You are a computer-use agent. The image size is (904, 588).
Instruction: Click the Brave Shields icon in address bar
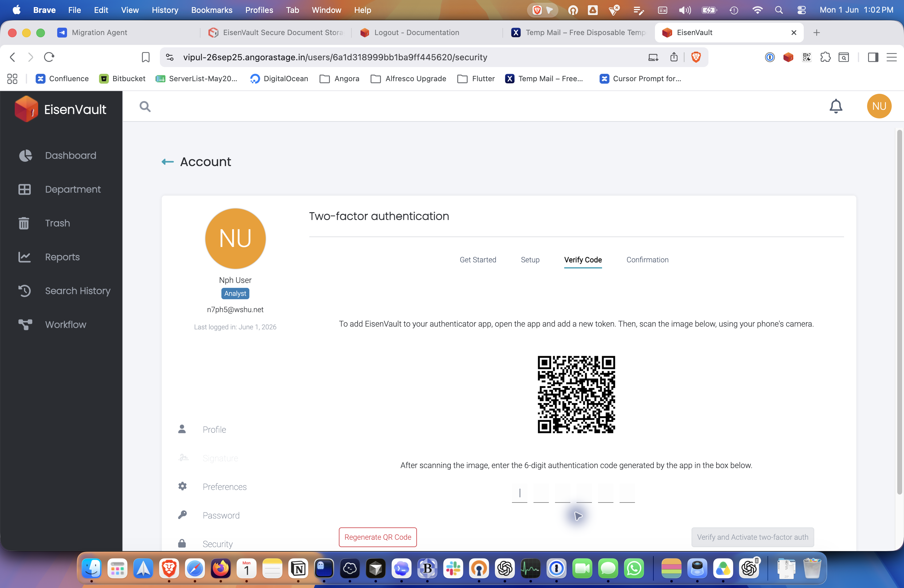(x=696, y=57)
